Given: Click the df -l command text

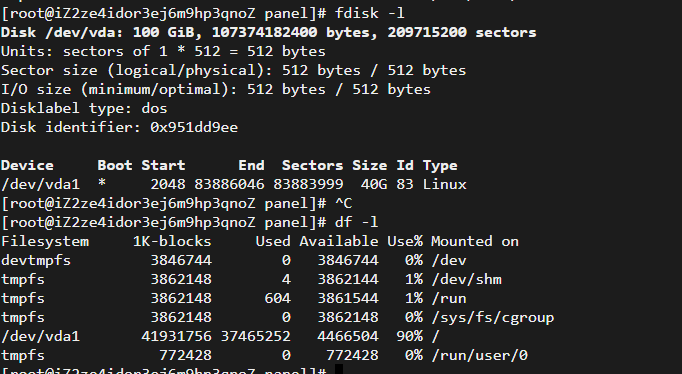Looking at the screenshot, I should click(356, 222).
